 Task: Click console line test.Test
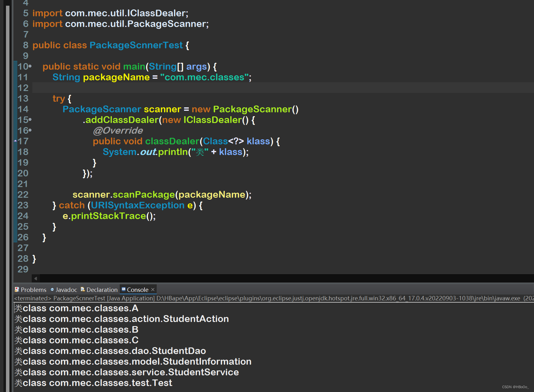tap(93, 383)
